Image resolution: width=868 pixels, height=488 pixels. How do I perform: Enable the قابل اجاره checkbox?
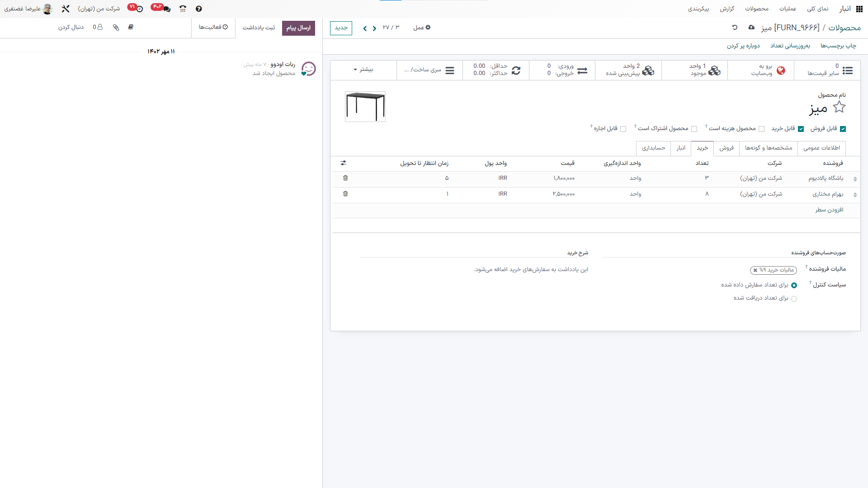[623, 129]
